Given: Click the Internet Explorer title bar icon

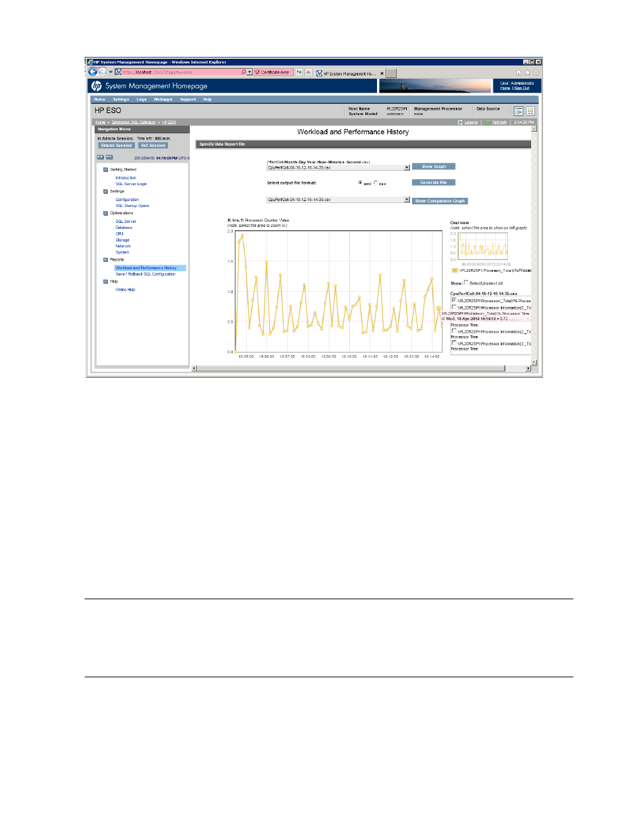Looking at the screenshot, I should click(x=90, y=62).
